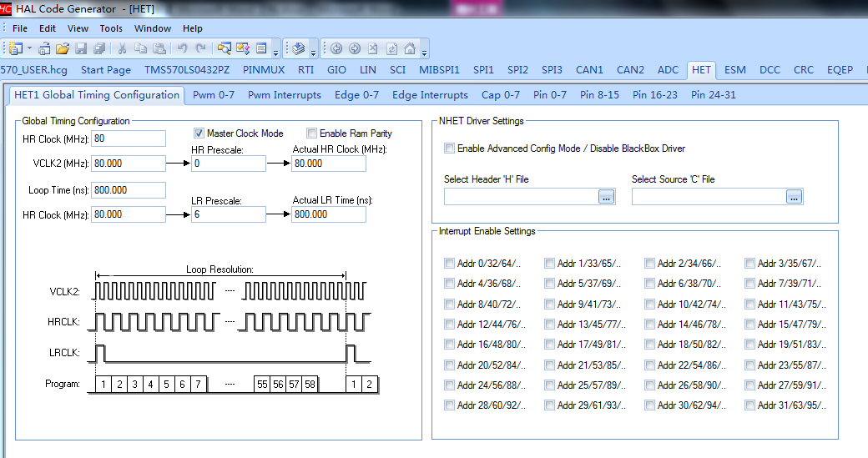The image size is (868, 458).
Task: Open the View menu
Action: coord(78,28)
